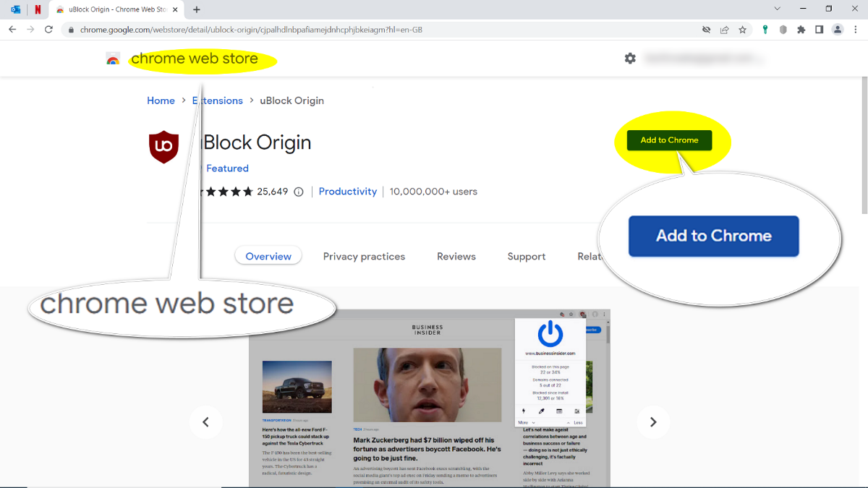Switch to the pinned Netflix tab
The height and width of the screenshot is (488, 868).
tap(38, 9)
